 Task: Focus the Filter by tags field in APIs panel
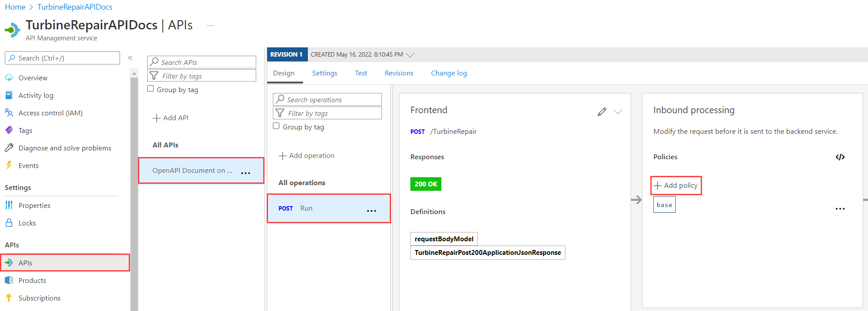click(201, 75)
